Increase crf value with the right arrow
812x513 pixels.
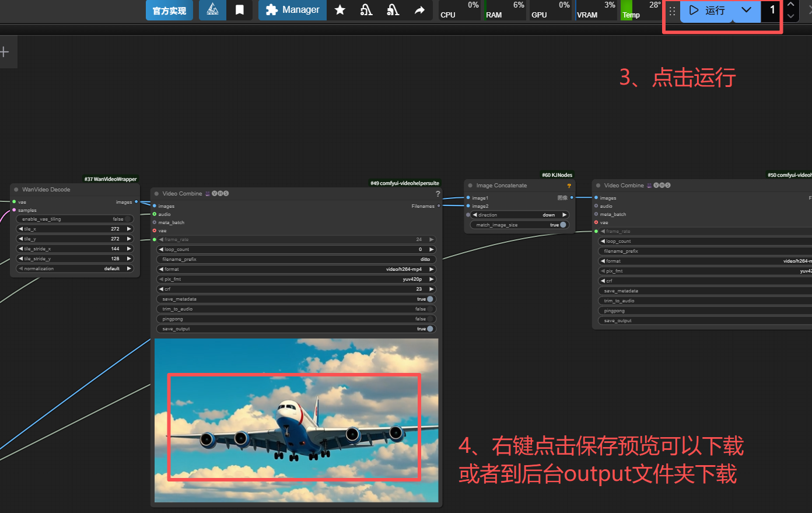430,289
